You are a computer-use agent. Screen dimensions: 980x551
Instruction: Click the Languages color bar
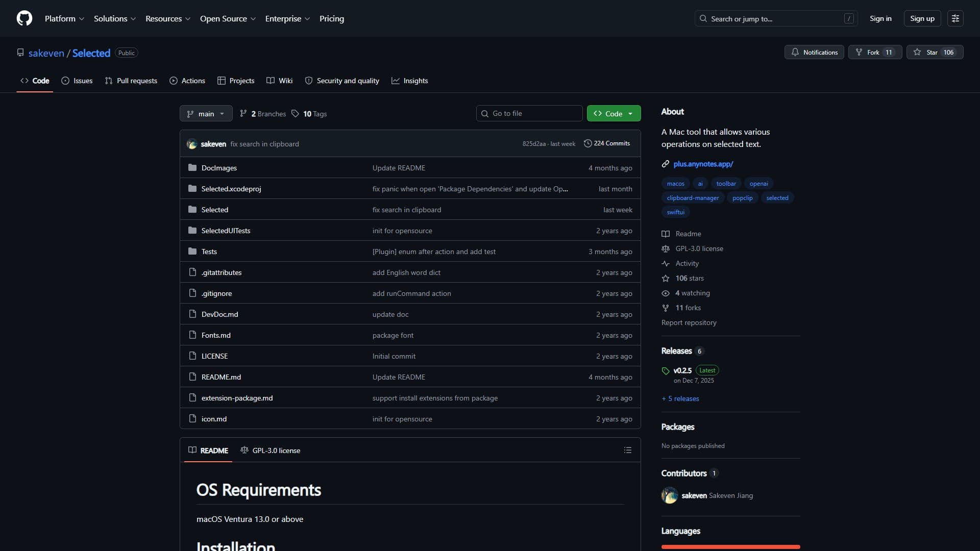(x=730, y=547)
